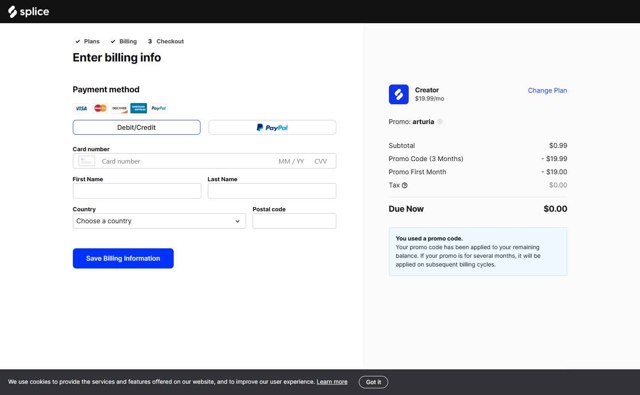Click the info icon next to arturia promo

(440, 122)
